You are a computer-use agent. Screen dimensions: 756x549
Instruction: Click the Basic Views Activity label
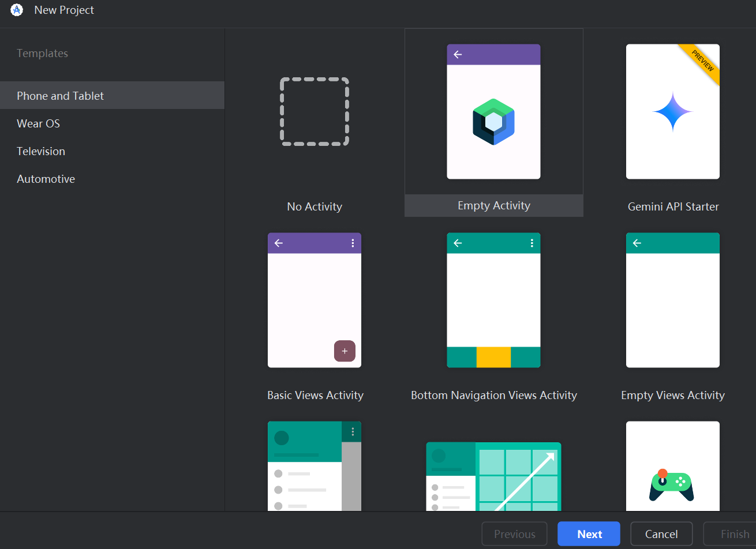315,395
